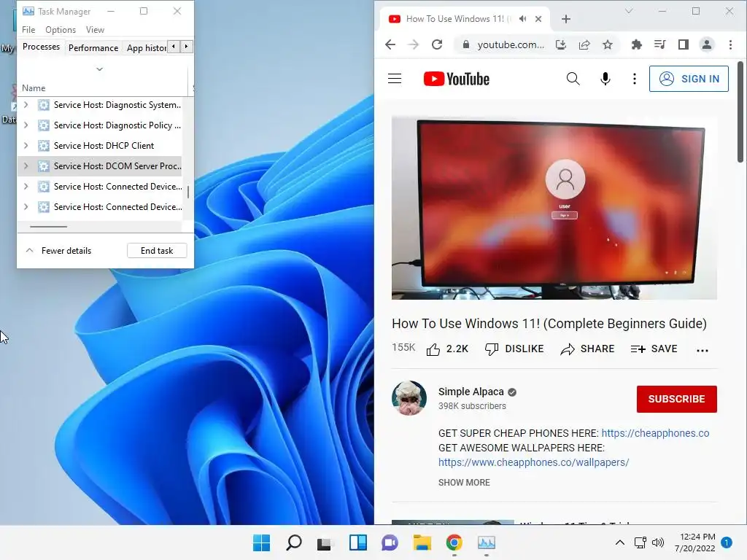Go back in Chrome
The height and width of the screenshot is (560, 747).
[390, 44]
